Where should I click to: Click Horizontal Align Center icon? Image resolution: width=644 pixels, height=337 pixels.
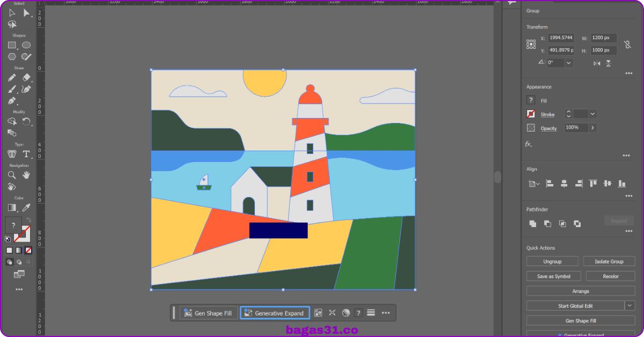pos(564,184)
